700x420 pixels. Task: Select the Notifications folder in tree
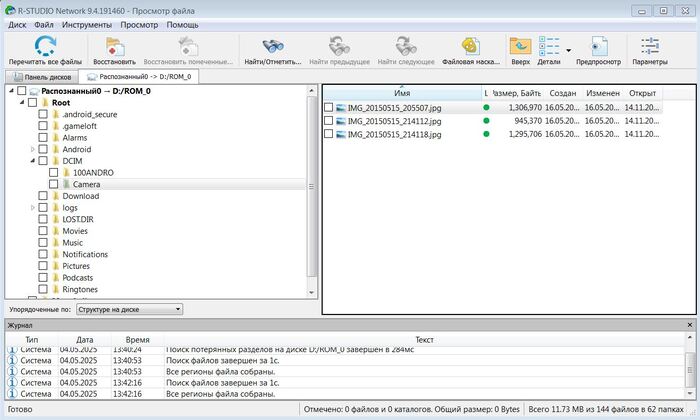point(85,254)
